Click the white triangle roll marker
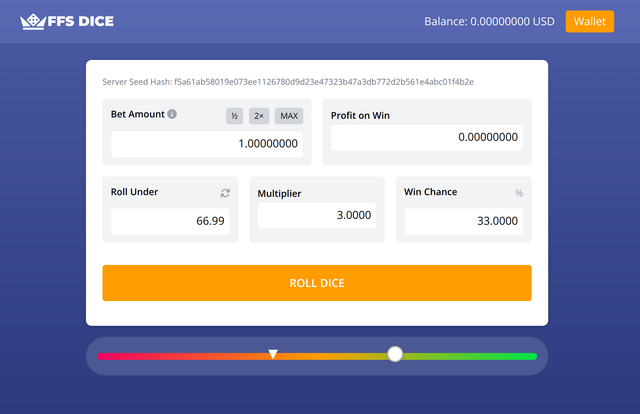640x414 pixels. point(273,354)
